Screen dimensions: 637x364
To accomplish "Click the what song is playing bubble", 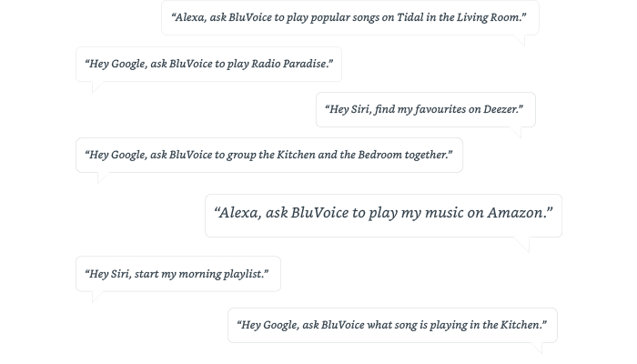I will coord(392,325).
